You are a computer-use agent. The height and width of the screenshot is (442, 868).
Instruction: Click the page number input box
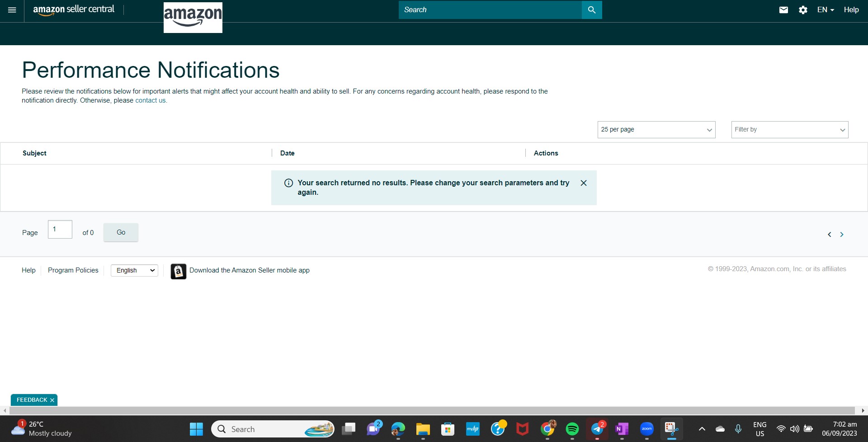(x=60, y=230)
